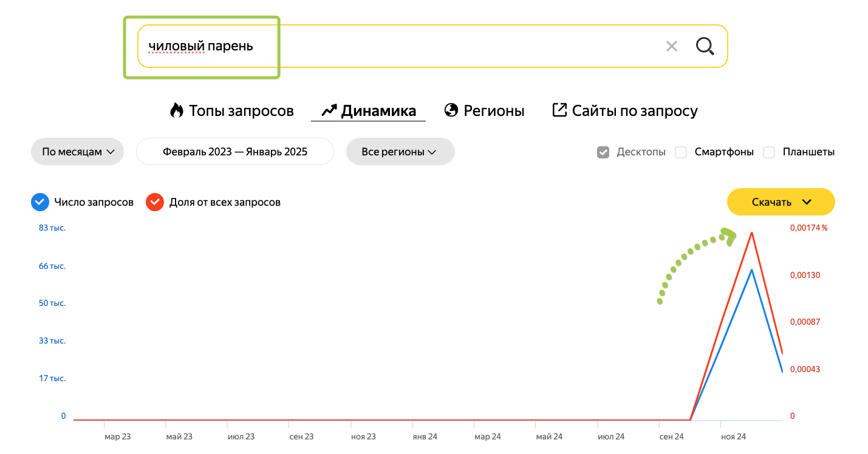Uncheck the Десктопы checkbox
The height and width of the screenshot is (454, 868).
603,152
